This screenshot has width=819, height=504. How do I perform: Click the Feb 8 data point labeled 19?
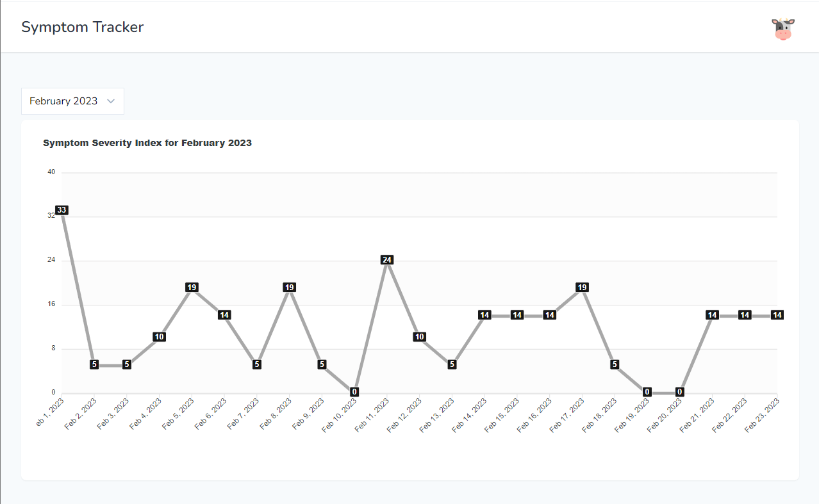[290, 288]
